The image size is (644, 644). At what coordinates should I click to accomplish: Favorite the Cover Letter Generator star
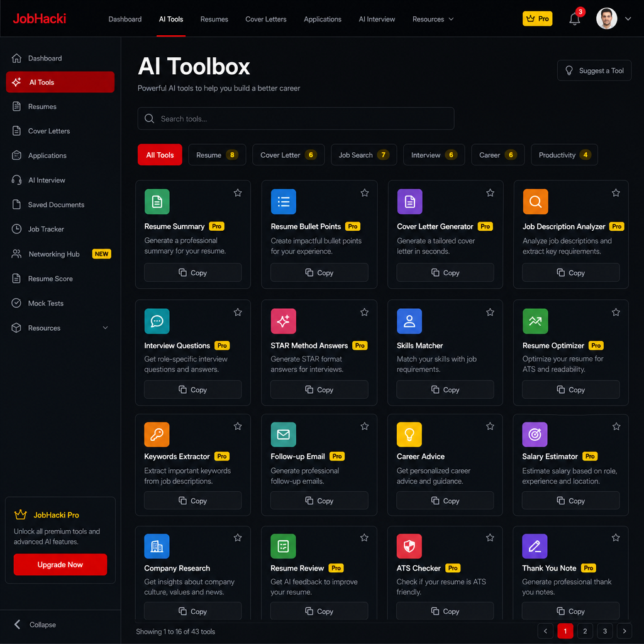click(x=490, y=192)
